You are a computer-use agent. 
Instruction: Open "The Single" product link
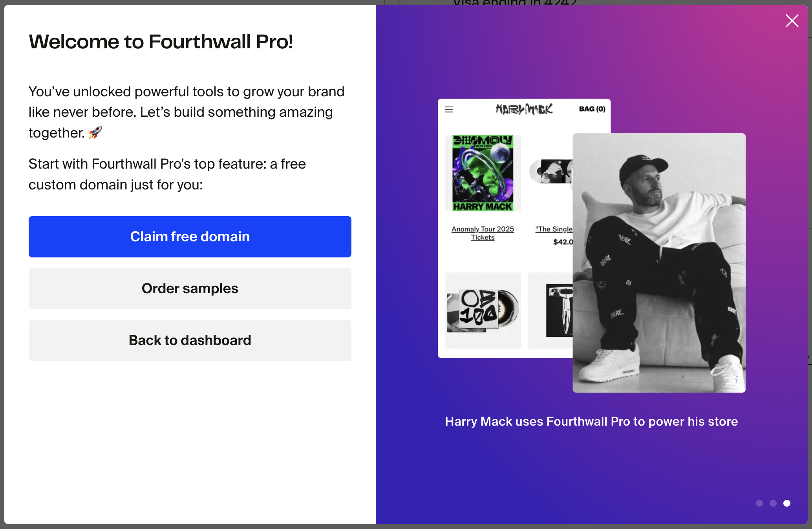(554, 229)
